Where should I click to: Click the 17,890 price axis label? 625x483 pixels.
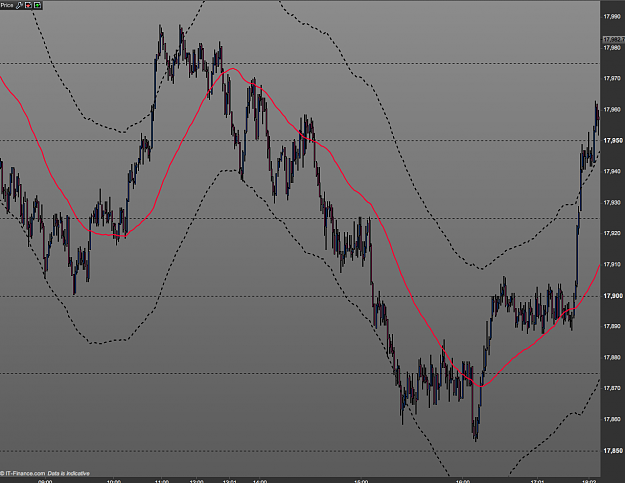612,326
